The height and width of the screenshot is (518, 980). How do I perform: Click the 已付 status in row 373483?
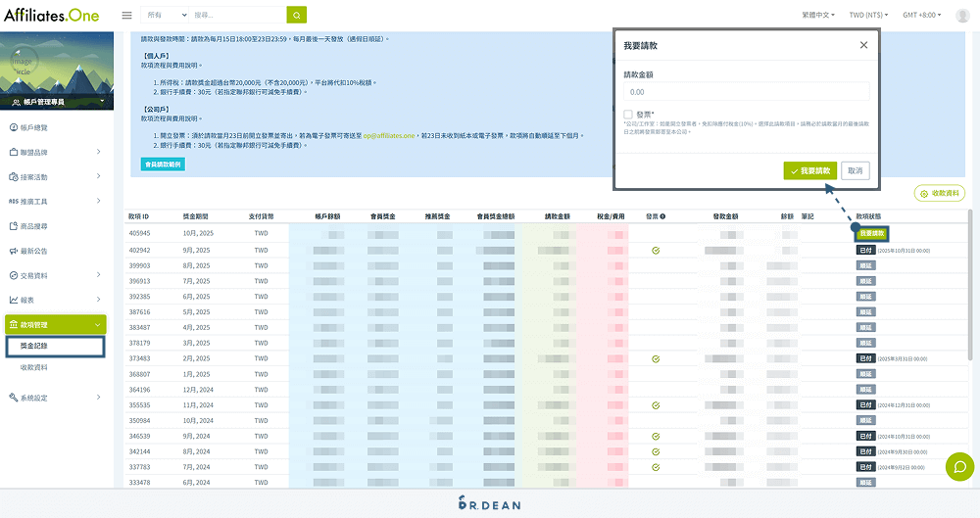tap(865, 358)
